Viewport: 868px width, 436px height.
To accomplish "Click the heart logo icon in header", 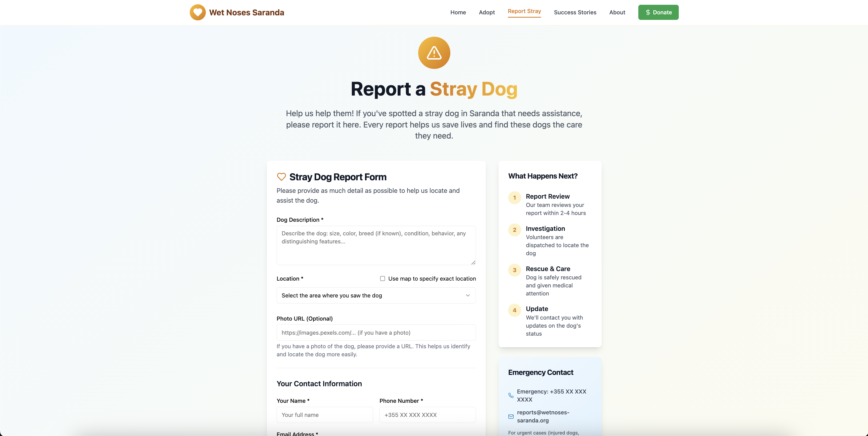I will [x=198, y=13].
